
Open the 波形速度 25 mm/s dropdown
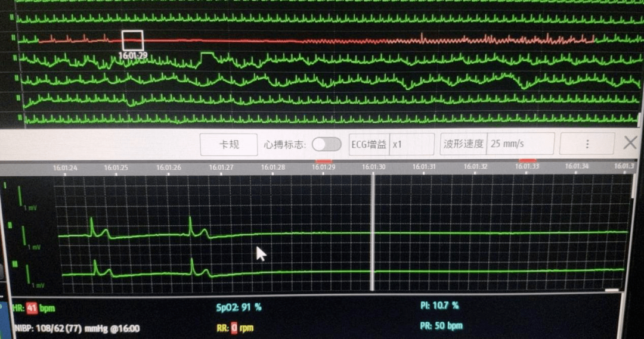521,144
